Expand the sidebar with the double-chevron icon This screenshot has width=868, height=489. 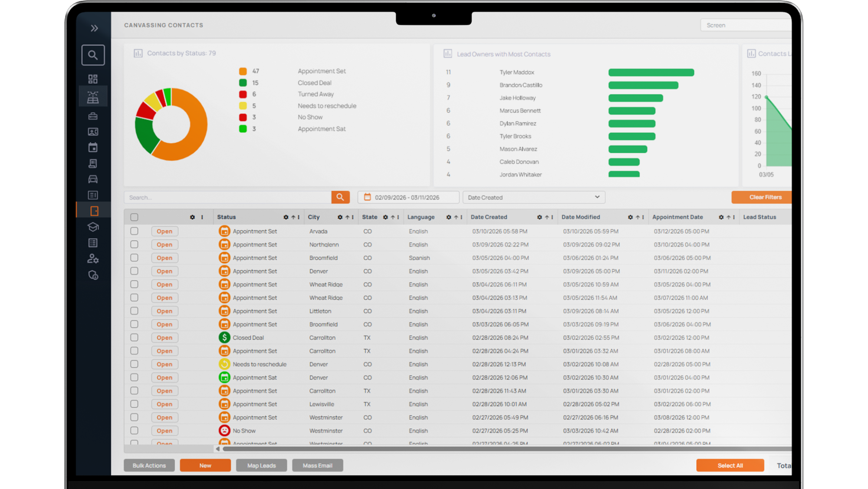[x=94, y=28]
